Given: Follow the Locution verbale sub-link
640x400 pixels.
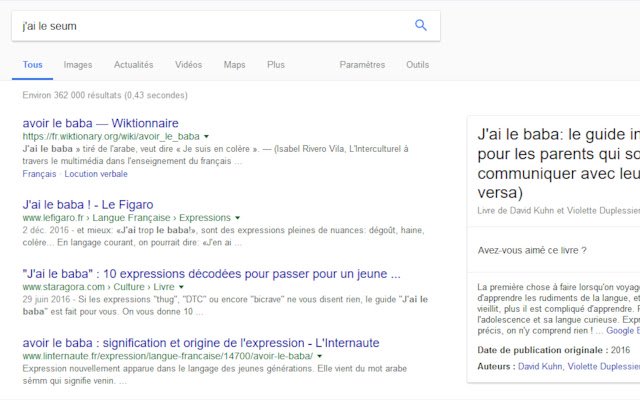Looking at the screenshot, I should pos(96,174).
